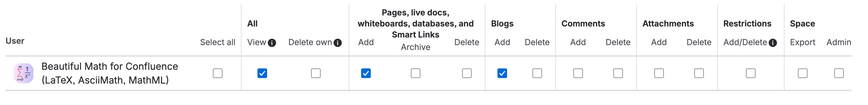Click the info icon beside Delete own
The height and width of the screenshot is (105, 868).
click(x=337, y=43)
